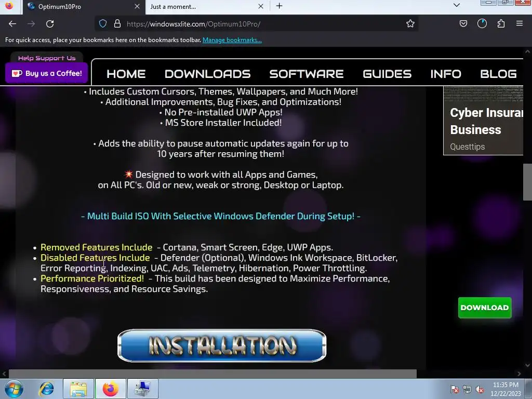Launch Internet Explorer from taskbar

tap(46, 389)
